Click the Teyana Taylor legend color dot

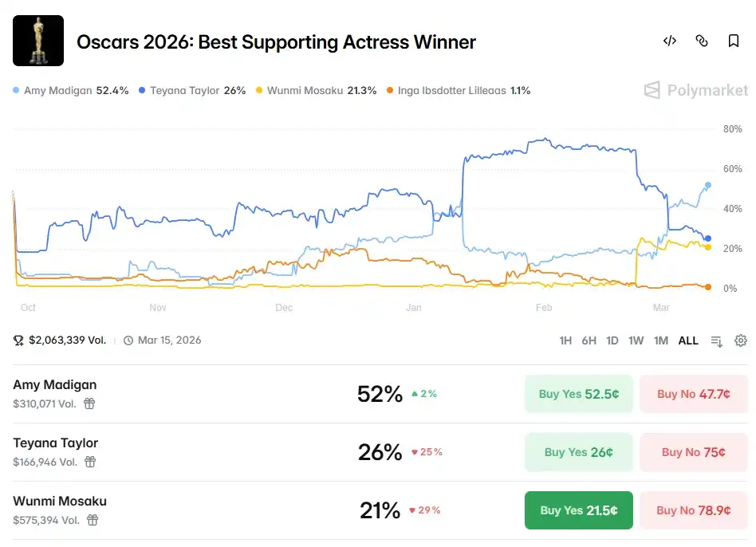click(x=142, y=91)
